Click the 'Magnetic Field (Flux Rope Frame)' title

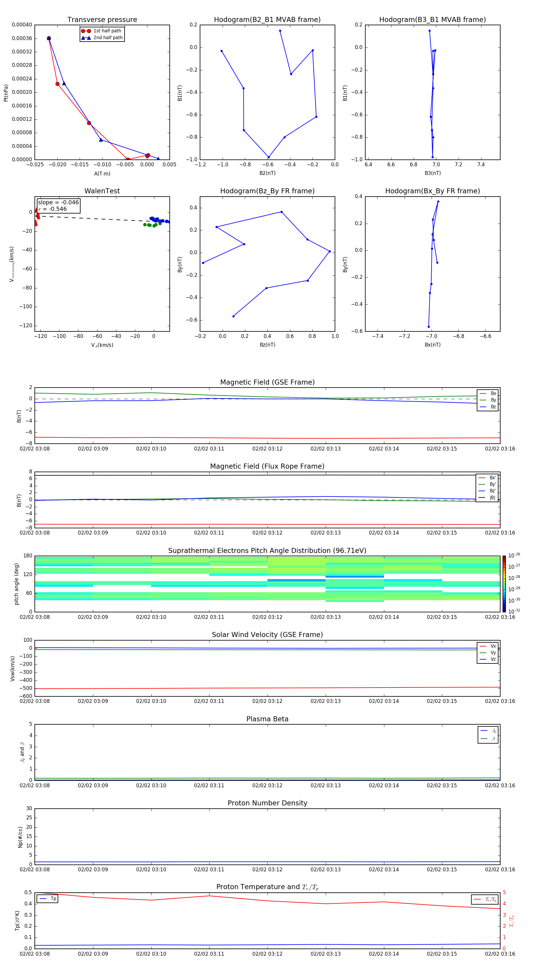[267, 467]
